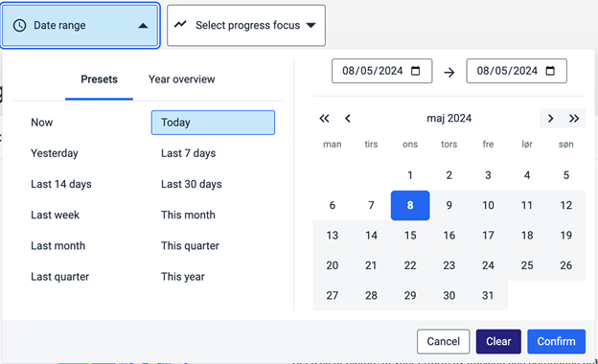This screenshot has width=598, height=364.
Task: Go to next month arrow
Action: point(550,118)
